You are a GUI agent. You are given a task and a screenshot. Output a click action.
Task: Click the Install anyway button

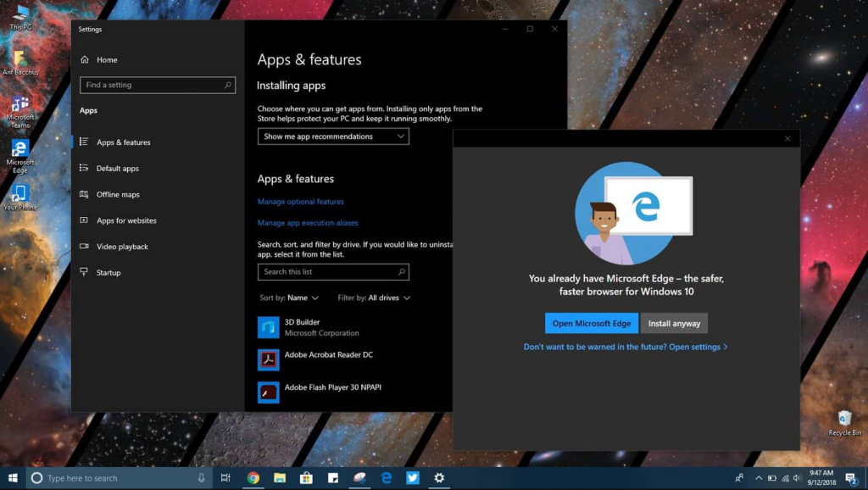click(x=674, y=323)
